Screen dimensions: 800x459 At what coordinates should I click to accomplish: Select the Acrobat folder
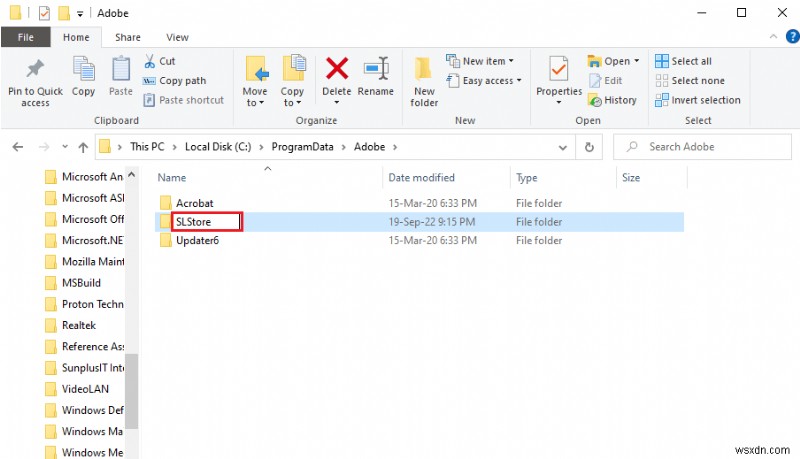click(x=194, y=203)
